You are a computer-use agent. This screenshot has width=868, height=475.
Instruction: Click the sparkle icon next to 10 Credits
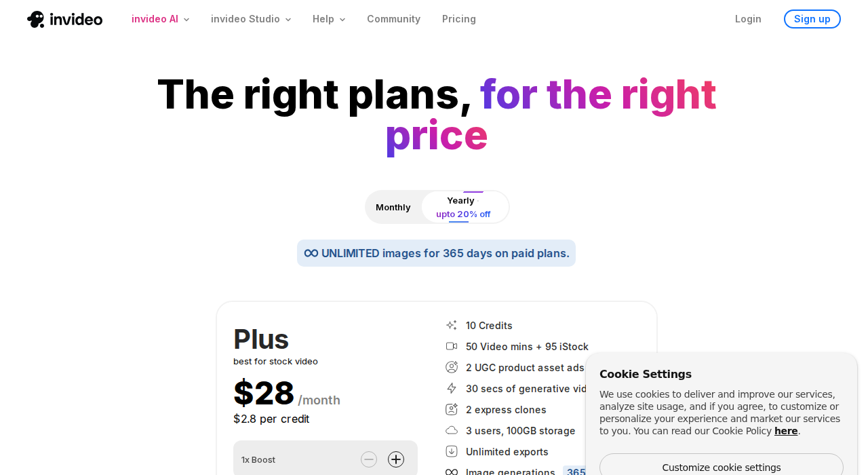point(452,326)
